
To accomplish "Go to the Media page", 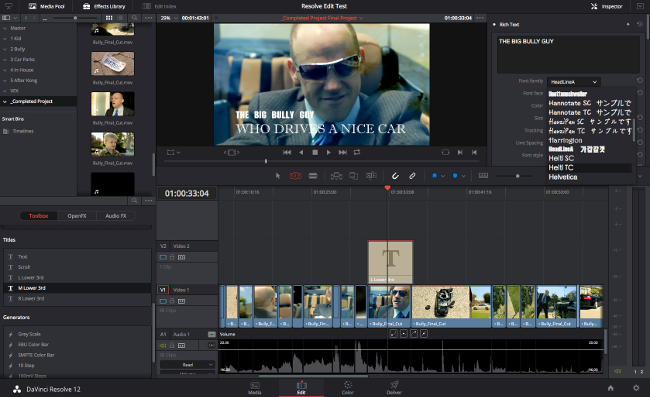I will pyautogui.click(x=255, y=388).
